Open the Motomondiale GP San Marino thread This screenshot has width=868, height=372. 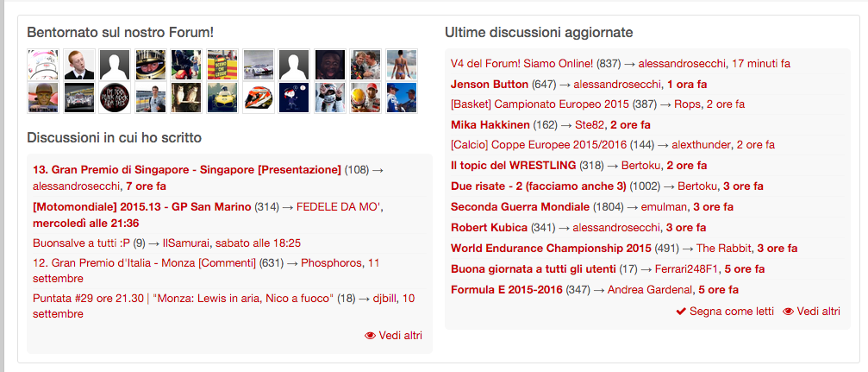click(141, 207)
